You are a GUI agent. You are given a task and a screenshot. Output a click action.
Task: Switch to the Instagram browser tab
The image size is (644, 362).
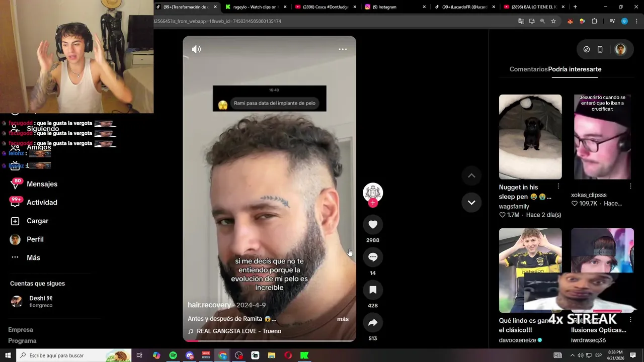click(x=394, y=7)
